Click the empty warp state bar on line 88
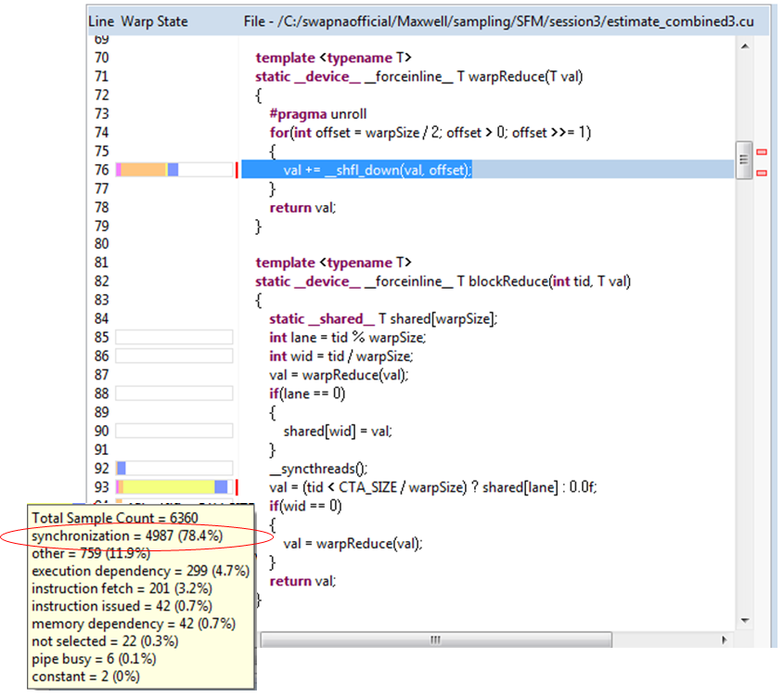Screen dimensions: 784x697 tap(174, 394)
